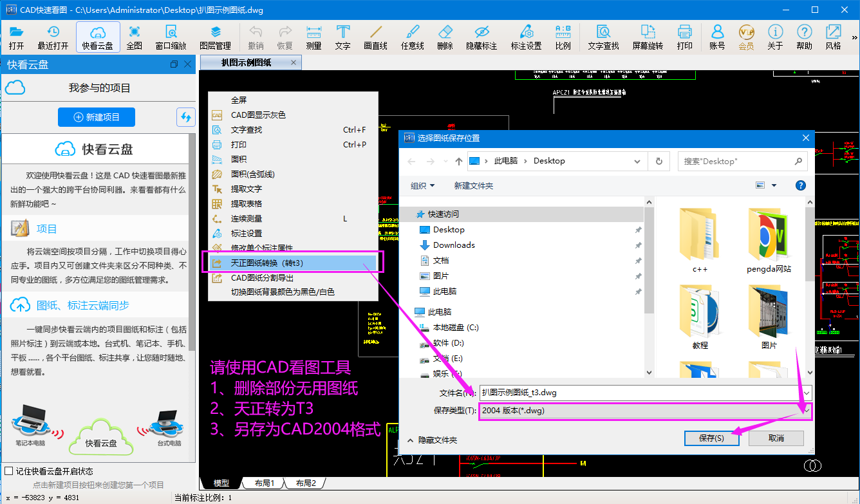
Task: Choose CAD图纸分割导出 menu entry
Action: pos(293,277)
